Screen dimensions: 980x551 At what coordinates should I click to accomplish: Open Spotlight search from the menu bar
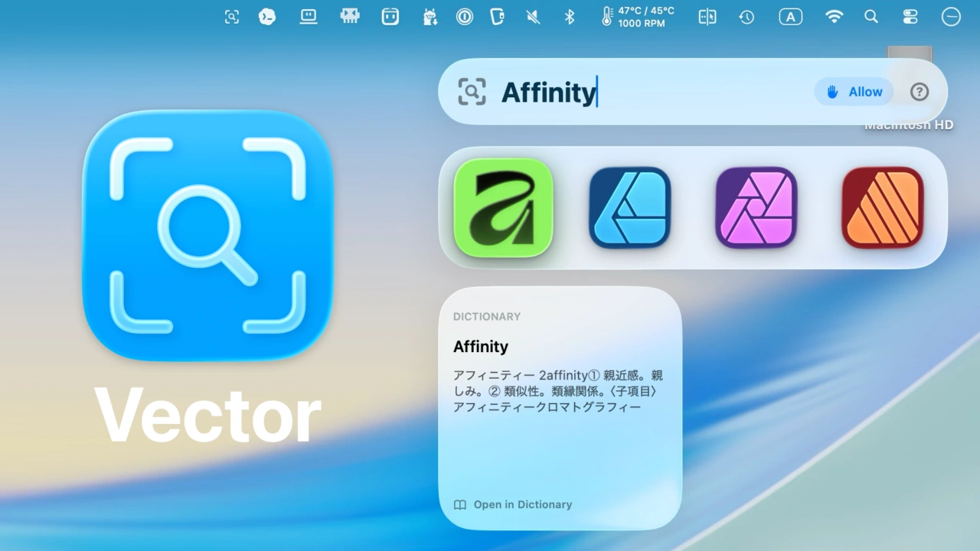coord(871,17)
